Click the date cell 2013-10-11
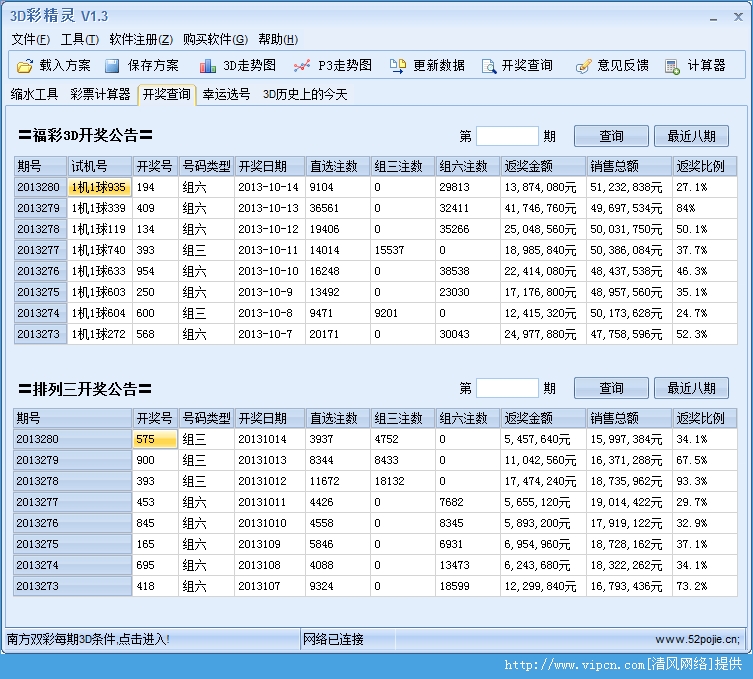The image size is (753, 679). point(269,250)
